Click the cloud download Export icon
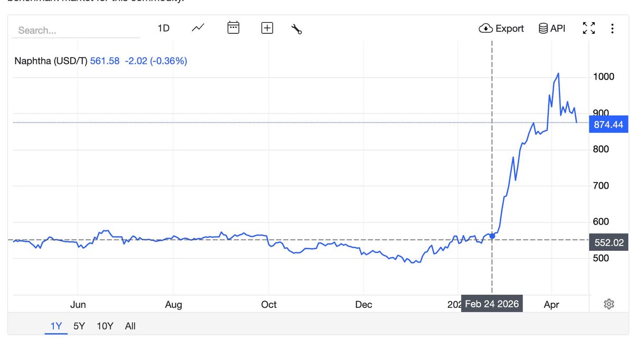The width and height of the screenshot is (644, 338). (486, 29)
